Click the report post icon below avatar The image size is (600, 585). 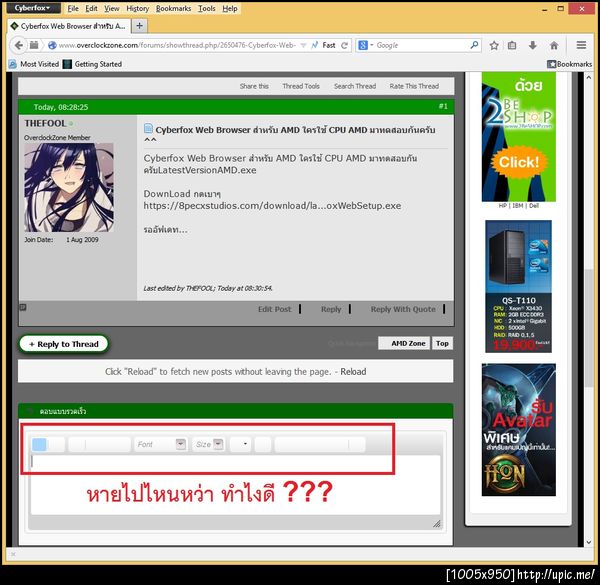pos(23,307)
